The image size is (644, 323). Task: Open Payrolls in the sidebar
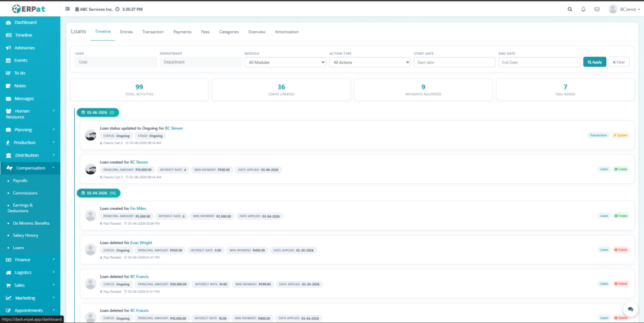point(20,181)
